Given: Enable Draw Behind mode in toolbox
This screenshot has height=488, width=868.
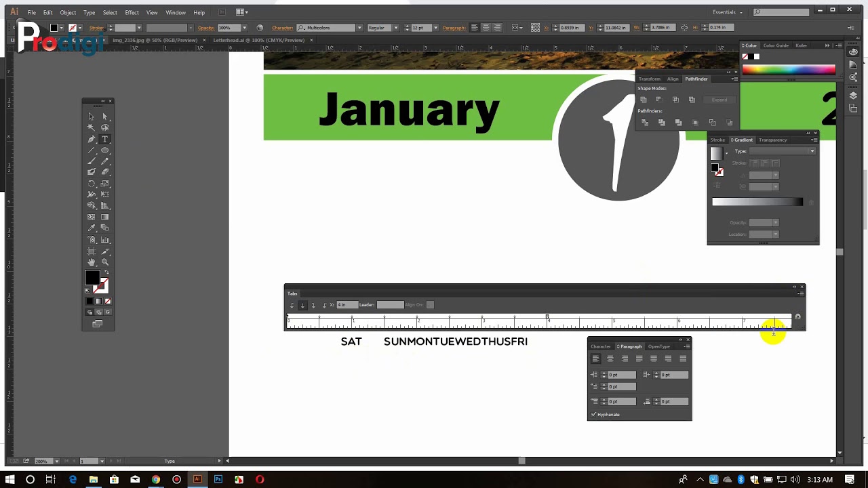Looking at the screenshot, I should click(x=98, y=312).
